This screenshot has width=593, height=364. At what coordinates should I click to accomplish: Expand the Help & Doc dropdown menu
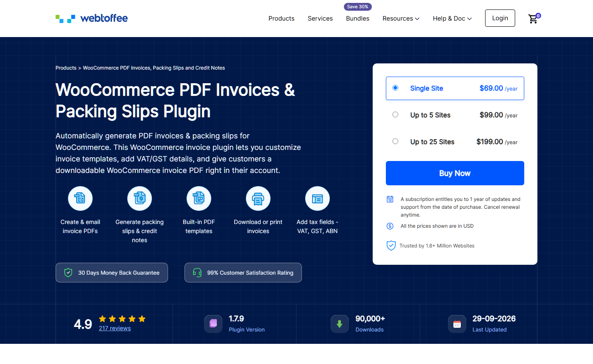pos(452,19)
